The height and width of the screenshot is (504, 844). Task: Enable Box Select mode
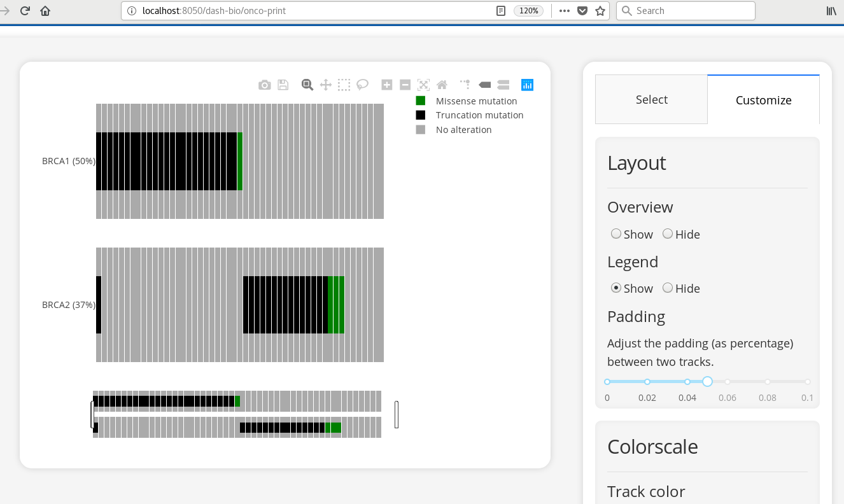coord(344,84)
